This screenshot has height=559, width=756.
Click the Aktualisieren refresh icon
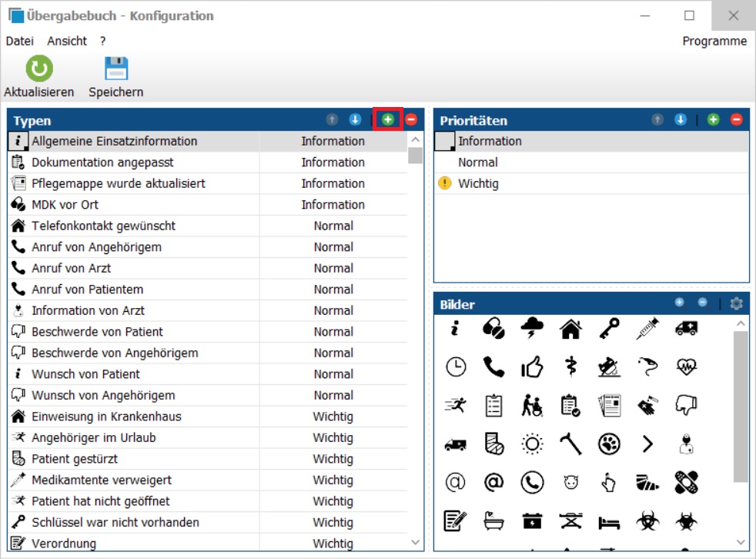click(x=39, y=69)
